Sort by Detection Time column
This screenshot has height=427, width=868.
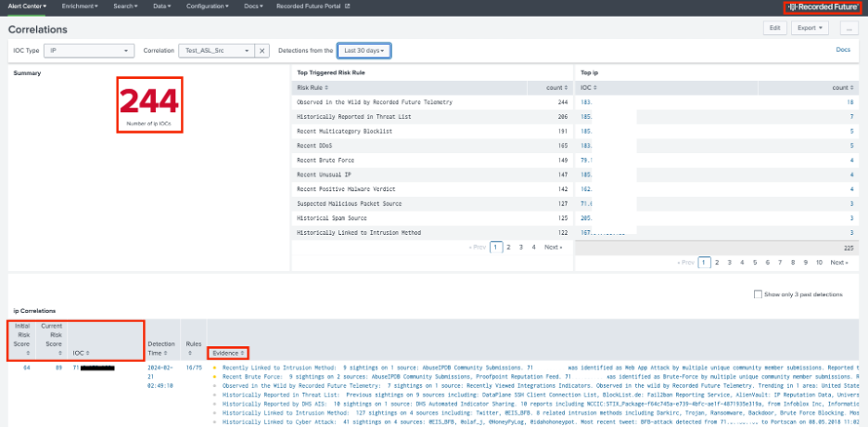click(x=161, y=348)
